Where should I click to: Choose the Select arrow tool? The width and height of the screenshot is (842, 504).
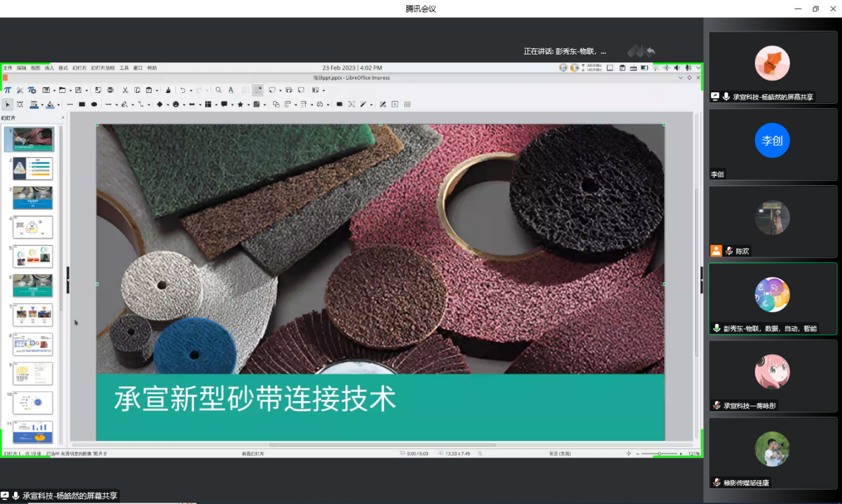(8, 104)
